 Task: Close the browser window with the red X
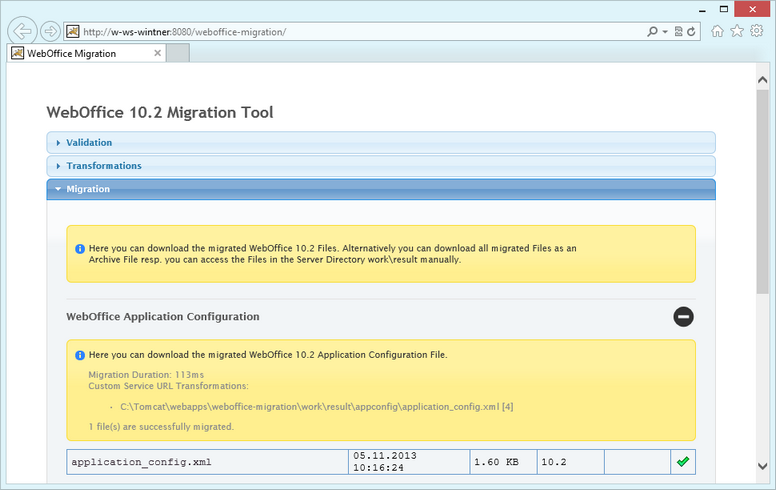click(752, 9)
